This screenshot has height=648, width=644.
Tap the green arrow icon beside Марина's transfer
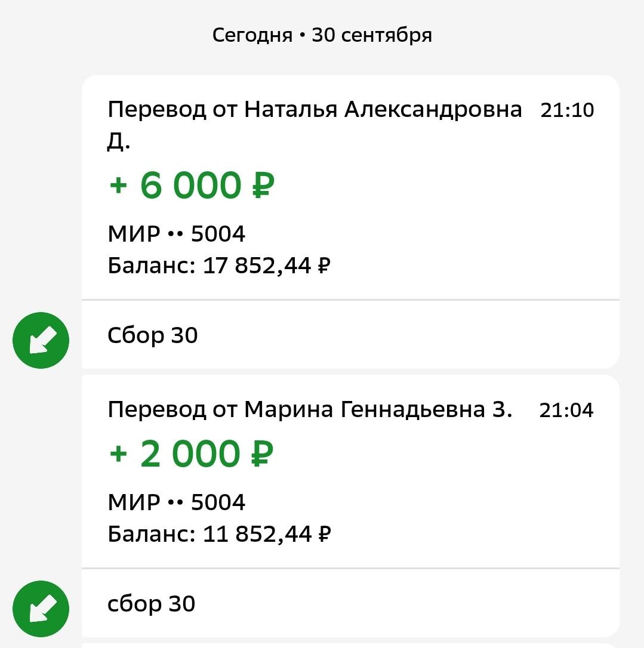[x=41, y=609]
